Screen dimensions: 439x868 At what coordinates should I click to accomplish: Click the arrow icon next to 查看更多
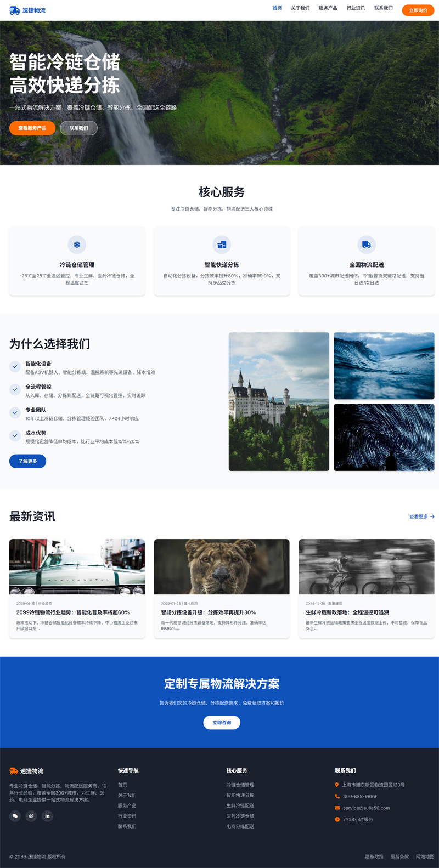pyautogui.click(x=432, y=517)
